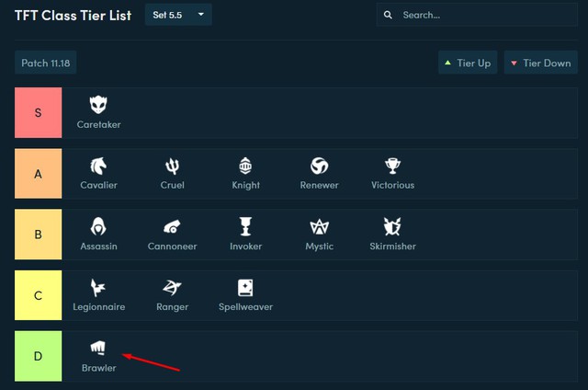The width and height of the screenshot is (588, 390).
Task: Select the Legionnaire class icon
Action: (x=98, y=287)
